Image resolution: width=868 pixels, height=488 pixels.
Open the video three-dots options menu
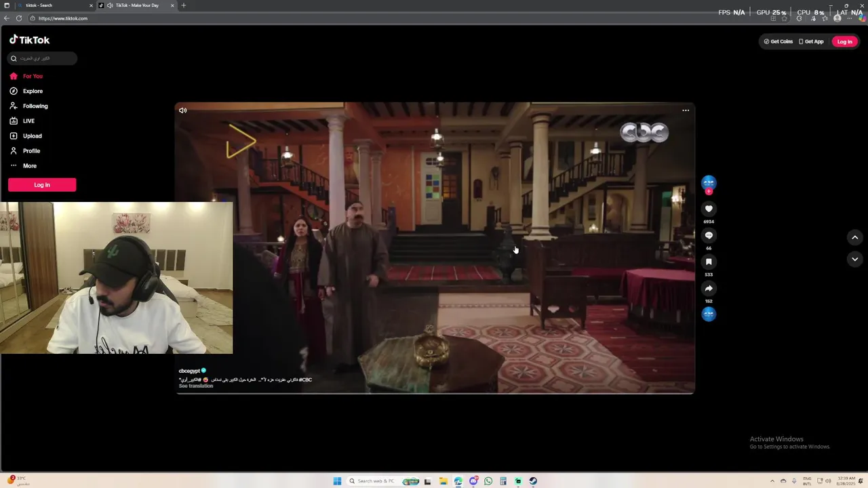pyautogui.click(x=686, y=110)
